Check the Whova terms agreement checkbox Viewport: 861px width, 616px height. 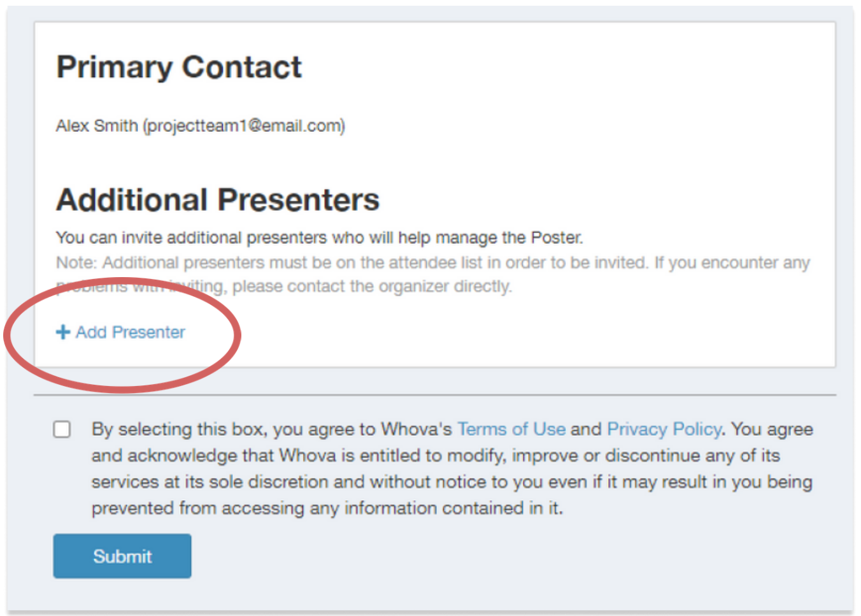pyautogui.click(x=62, y=429)
